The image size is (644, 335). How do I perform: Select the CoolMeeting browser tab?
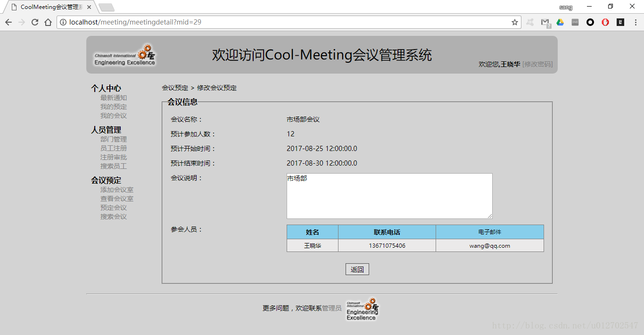(50, 7)
